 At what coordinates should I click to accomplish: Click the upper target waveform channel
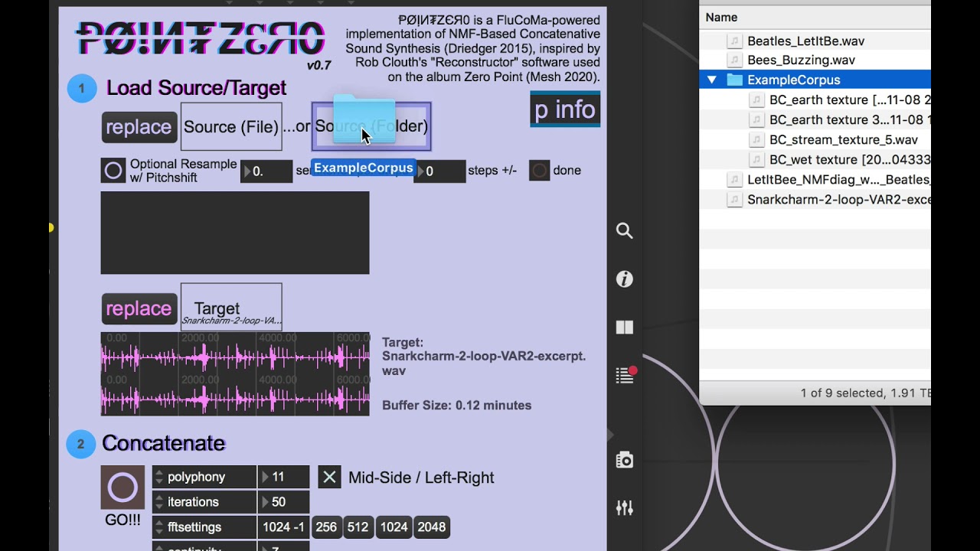[235, 353]
